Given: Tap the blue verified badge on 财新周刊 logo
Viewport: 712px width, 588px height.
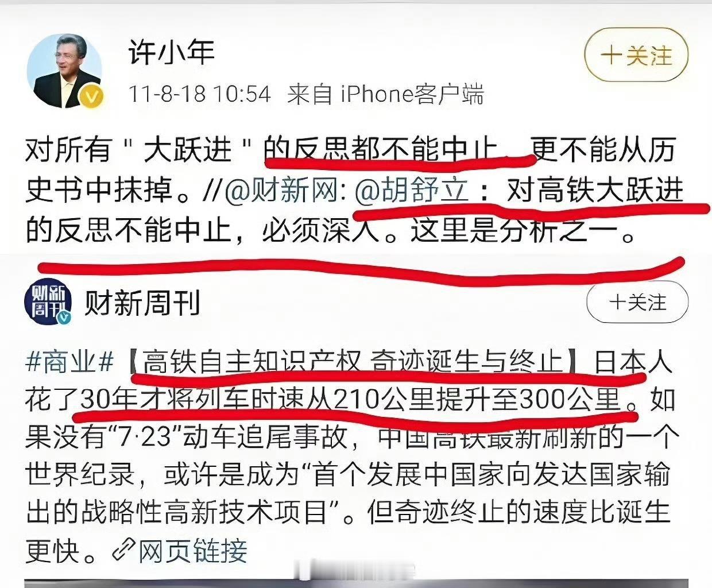Looking at the screenshot, I should coord(64,318).
